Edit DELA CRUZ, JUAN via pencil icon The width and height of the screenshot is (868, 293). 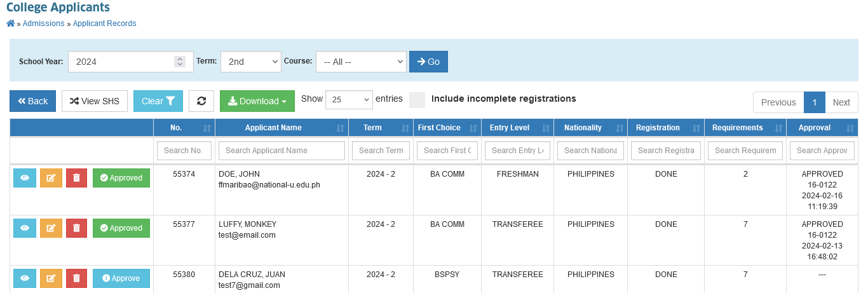pos(51,278)
